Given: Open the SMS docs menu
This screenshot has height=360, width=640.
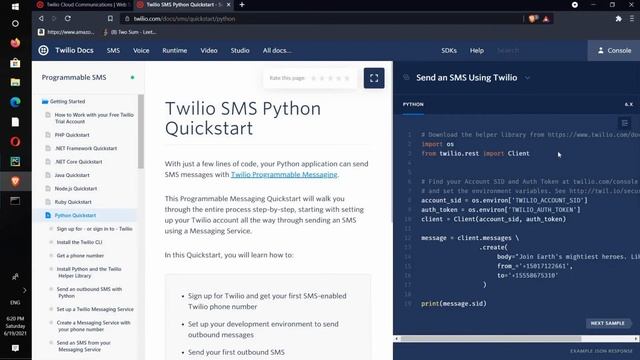Looking at the screenshot, I should tap(113, 50).
